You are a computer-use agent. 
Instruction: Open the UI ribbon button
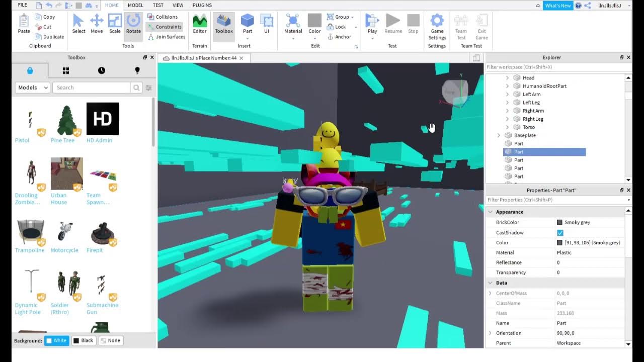pyautogui.click(x=267, y=24)
